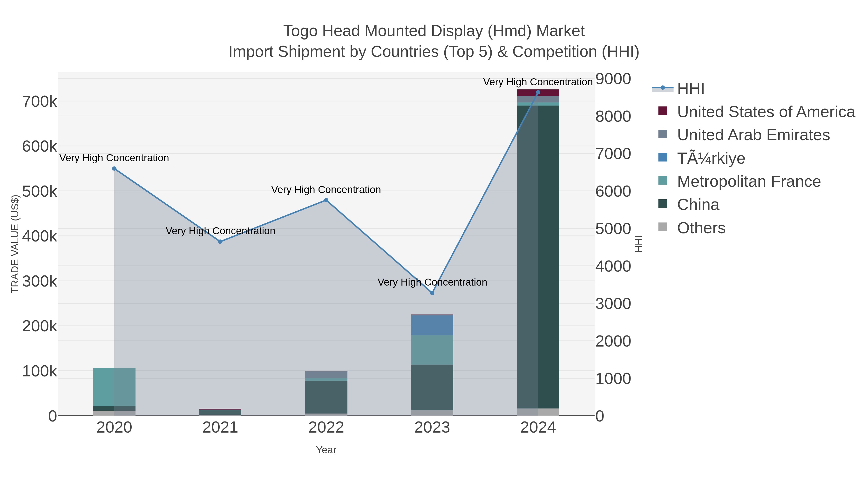868x488 pixels.
Task: Click the maroon United States color swatch
Action: pos(663,111)
